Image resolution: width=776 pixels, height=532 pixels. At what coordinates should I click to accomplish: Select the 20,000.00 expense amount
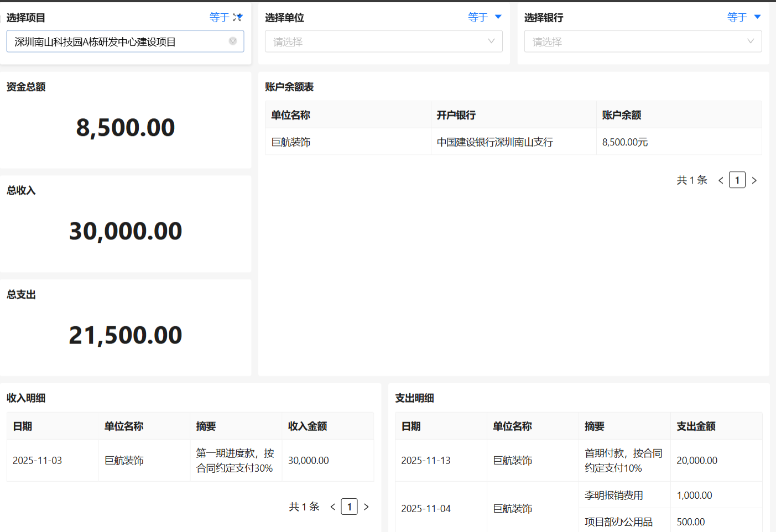pos(716,461)
